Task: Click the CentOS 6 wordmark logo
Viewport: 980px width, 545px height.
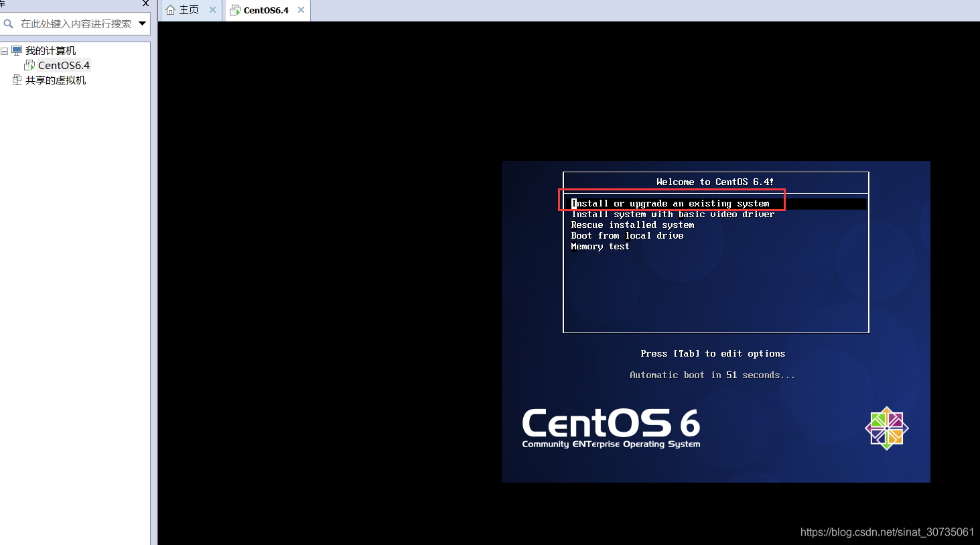Action: pos(611,423)
